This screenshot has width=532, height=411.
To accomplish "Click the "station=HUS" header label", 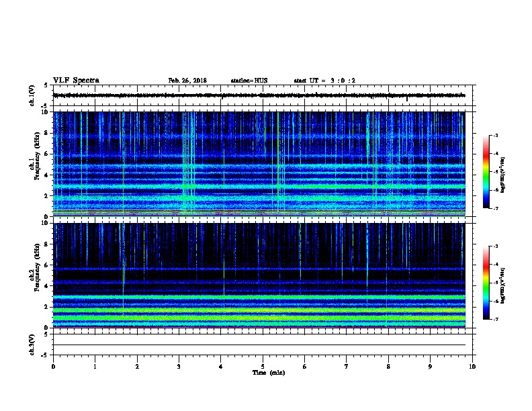I will point(249,81).
